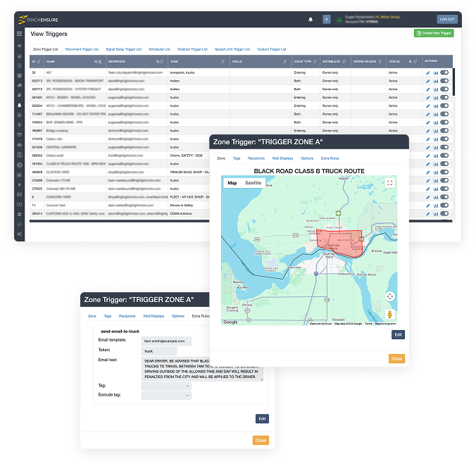Switch off the Casino visit trigger toggle
The image size is (476, 466).
(x=444, y=139)
